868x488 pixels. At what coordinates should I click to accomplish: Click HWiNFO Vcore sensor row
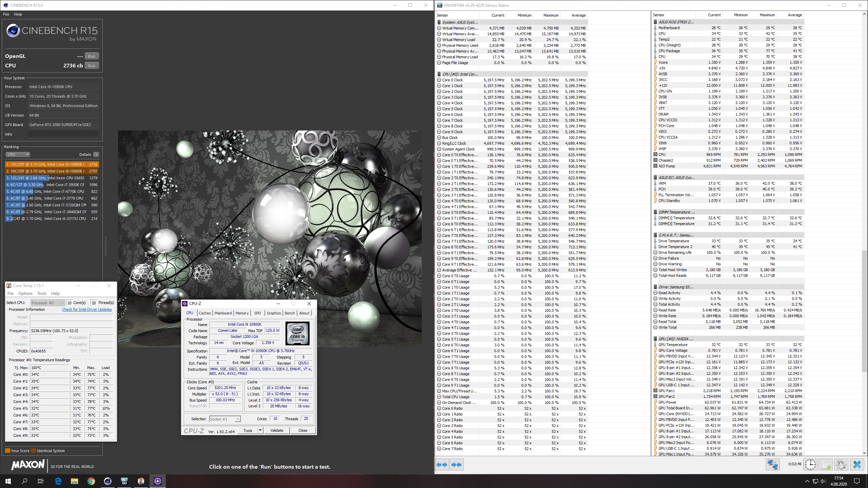(728, 62)
